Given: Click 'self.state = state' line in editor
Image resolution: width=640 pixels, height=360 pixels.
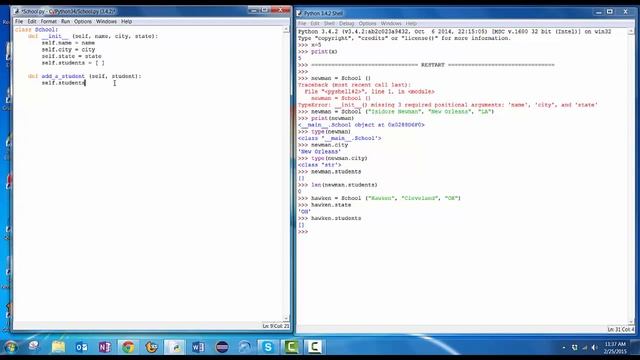Looking at the screenshot, I should [x=71, y=56].
